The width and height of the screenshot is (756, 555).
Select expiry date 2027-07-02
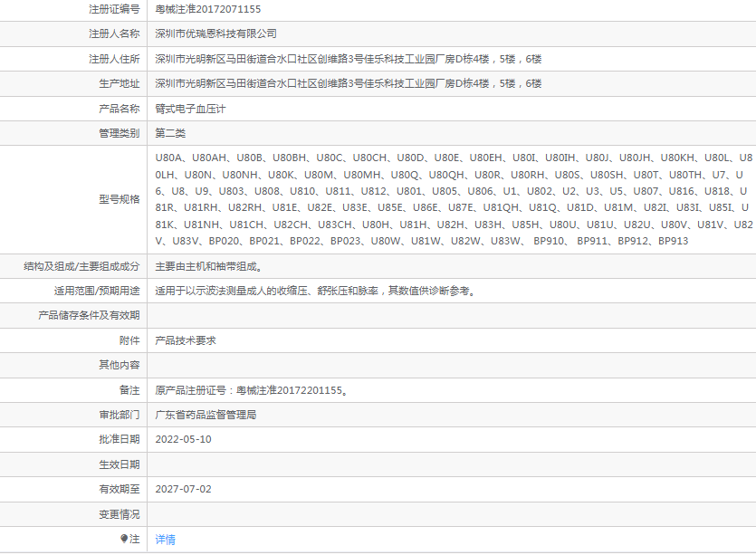tap(183, 489)
